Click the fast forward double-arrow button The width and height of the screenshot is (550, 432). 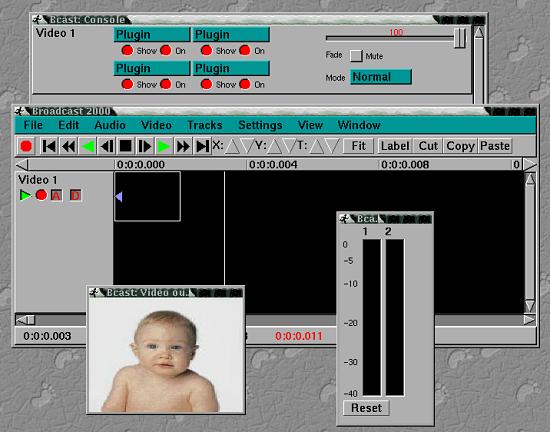point(183,146)
